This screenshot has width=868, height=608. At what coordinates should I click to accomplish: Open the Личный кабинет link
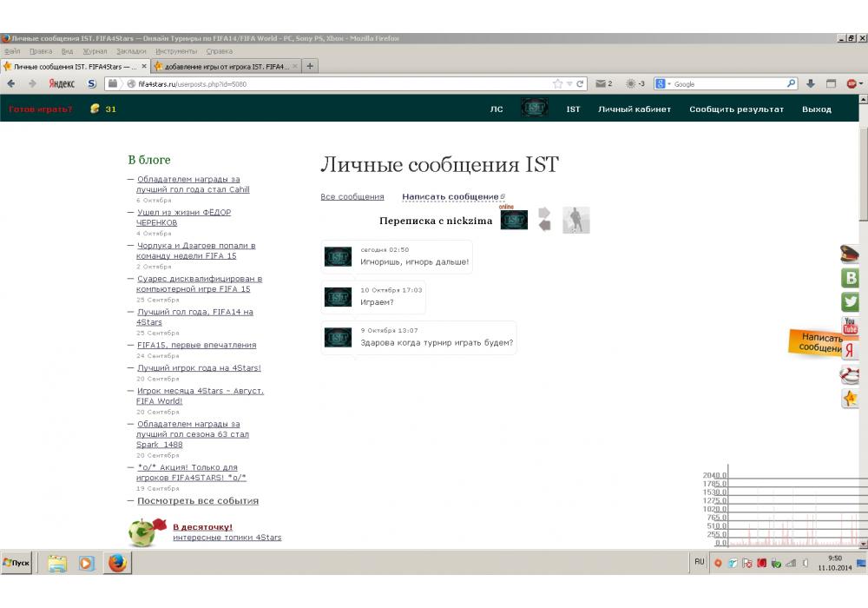[635, 109]
